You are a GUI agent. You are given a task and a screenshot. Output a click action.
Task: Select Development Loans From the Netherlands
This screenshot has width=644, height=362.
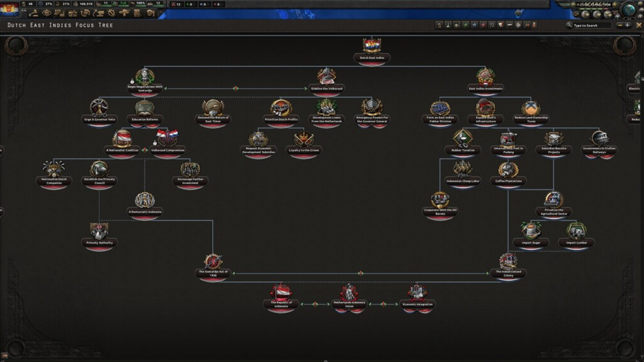click(x=326, y=112)
